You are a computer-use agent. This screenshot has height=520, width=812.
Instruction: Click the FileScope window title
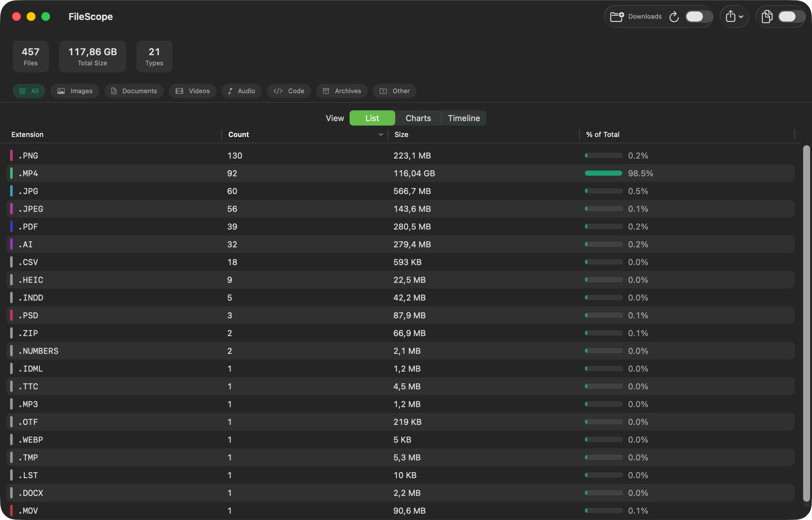(x=90, y=16)
